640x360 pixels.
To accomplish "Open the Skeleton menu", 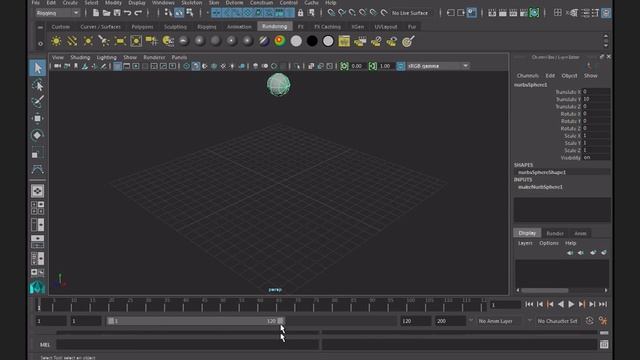I will point(191,3).
